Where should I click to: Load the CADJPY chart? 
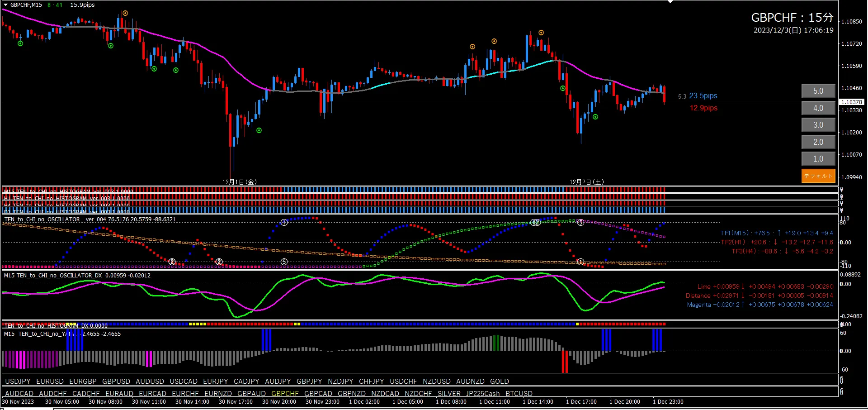pyautogui.click(x=246, y=381)
